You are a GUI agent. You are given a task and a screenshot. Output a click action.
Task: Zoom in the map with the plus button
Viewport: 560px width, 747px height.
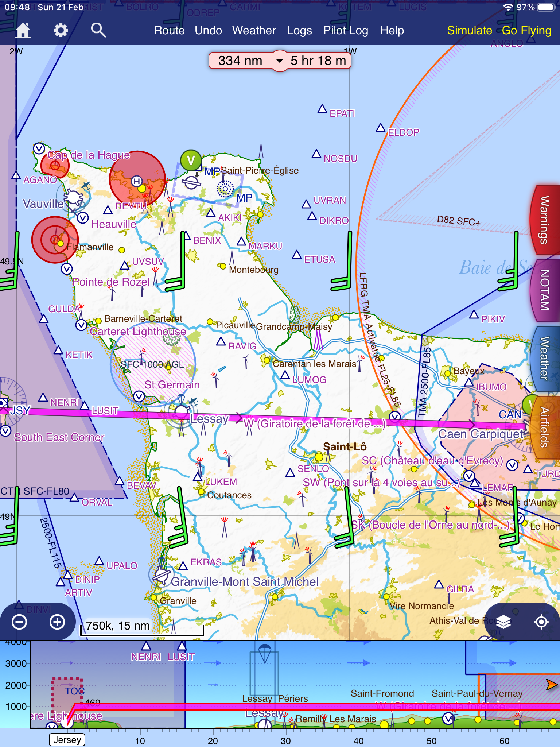click(57, 622)
